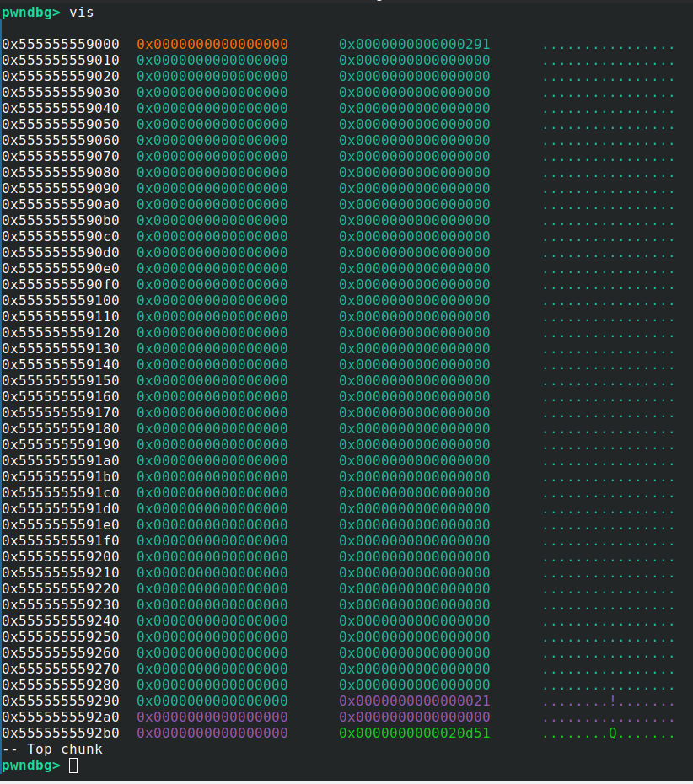Click the ASCII dump containing the '!' character
The height and width of the screenshot is (784, 693).
(608, 701)
